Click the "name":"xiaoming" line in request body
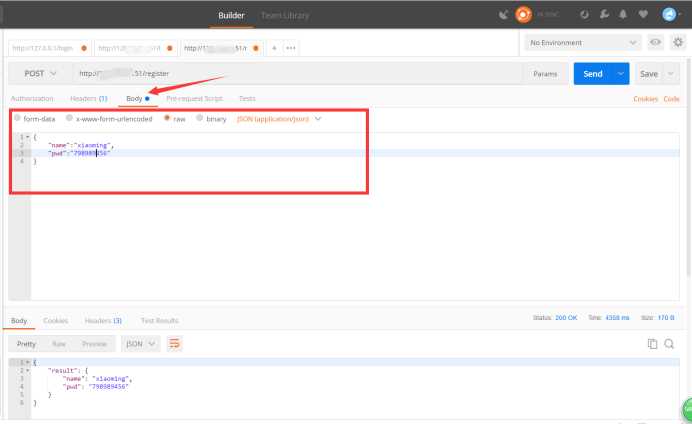 [x=81, y=145]
